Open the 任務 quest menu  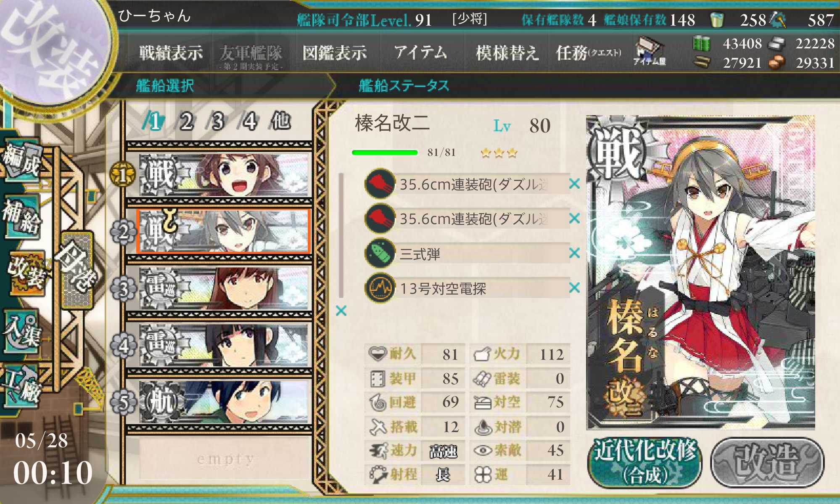[588, 53]
